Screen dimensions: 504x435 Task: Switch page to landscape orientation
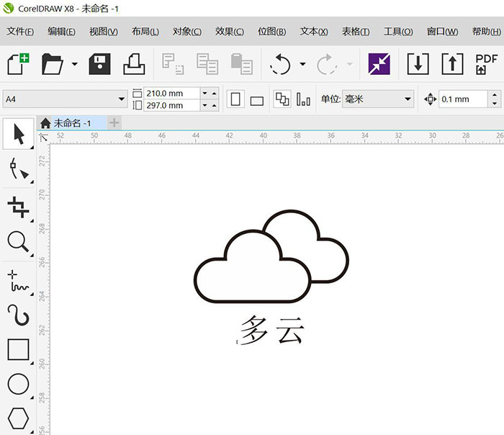click(x=256, y=100)
